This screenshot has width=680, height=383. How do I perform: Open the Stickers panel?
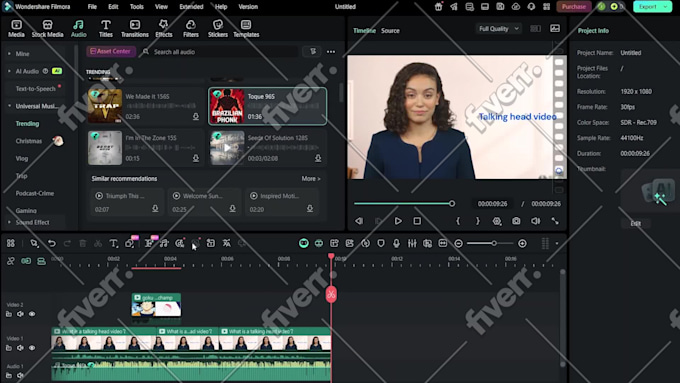tap(218, 29)
